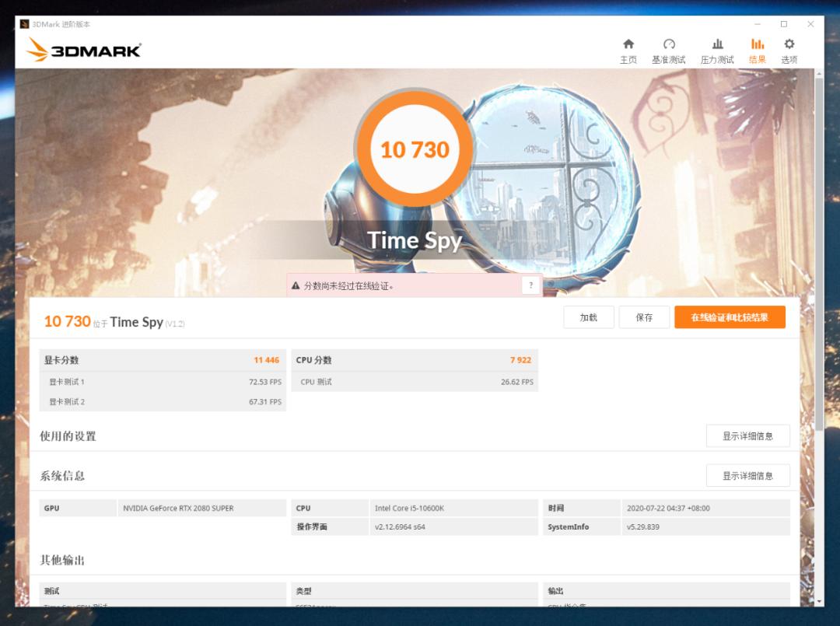Click the 保存 save button
The image size is (840, 626).
tap(644, 317)
